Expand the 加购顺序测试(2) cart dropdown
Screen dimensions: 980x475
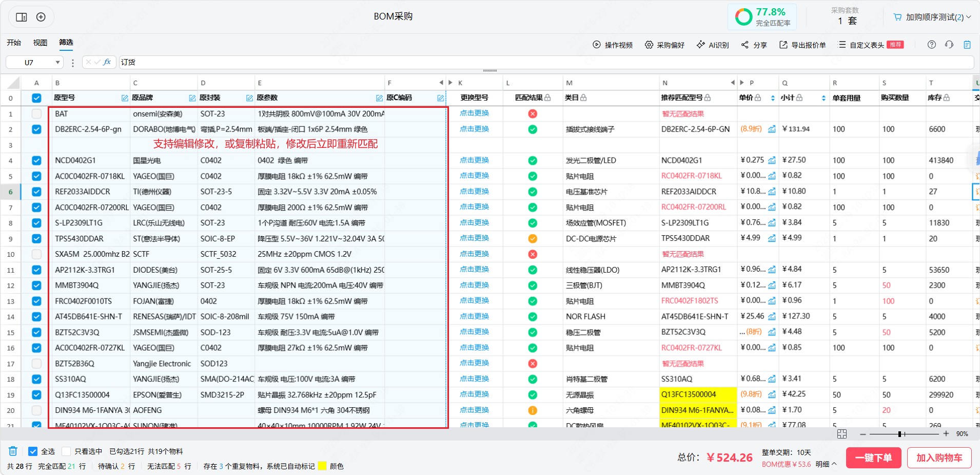point(969,17)
